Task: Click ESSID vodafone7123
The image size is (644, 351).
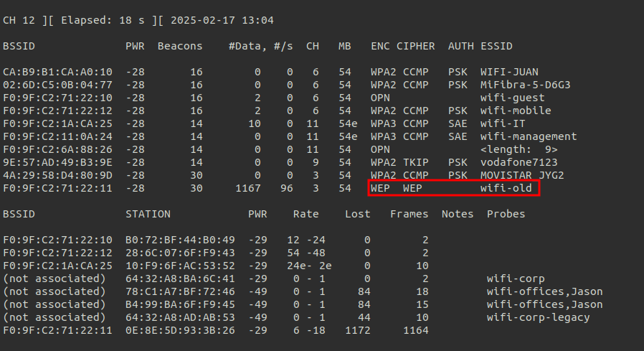Action: pos(519,162)
